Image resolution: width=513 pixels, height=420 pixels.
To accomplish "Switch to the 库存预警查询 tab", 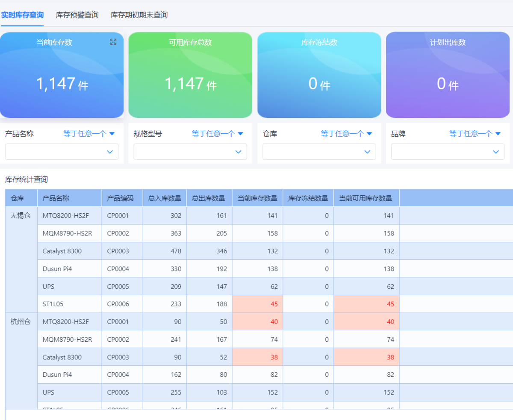I will tap(77, 15).
